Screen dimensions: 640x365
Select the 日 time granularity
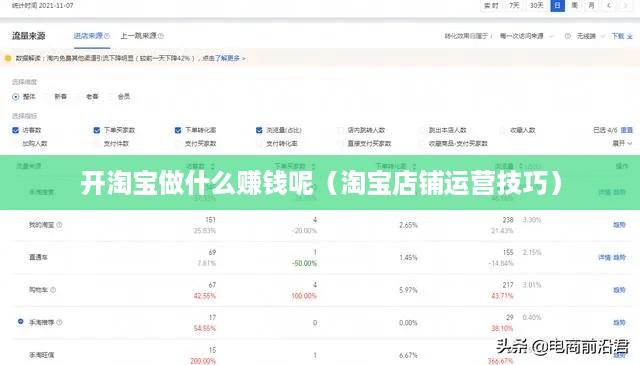click(558, 5)
